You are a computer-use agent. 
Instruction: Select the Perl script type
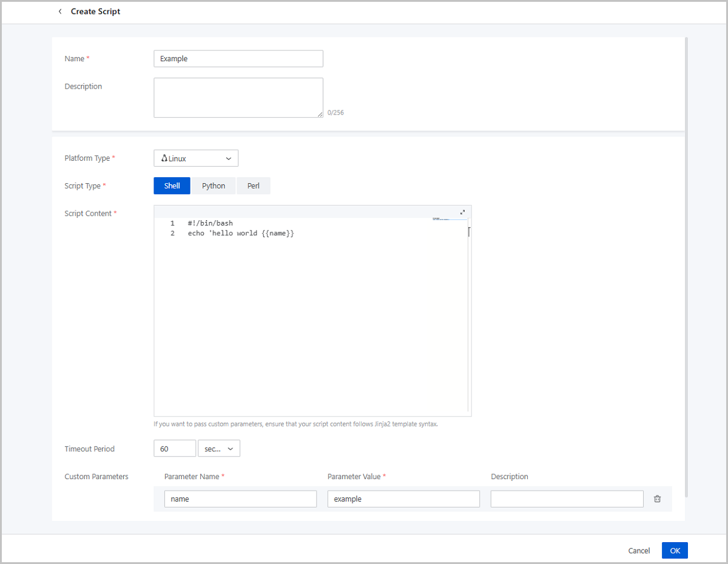click(x=253, y=186)
